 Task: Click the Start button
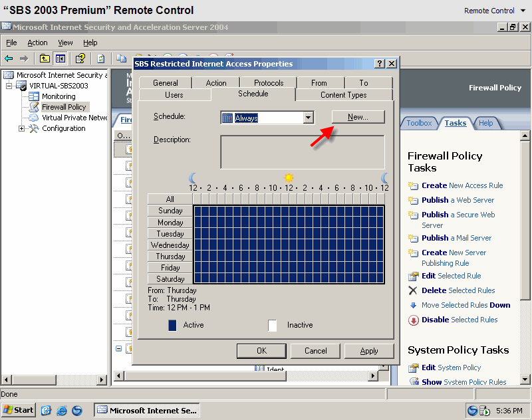click(x=19, y=410)
